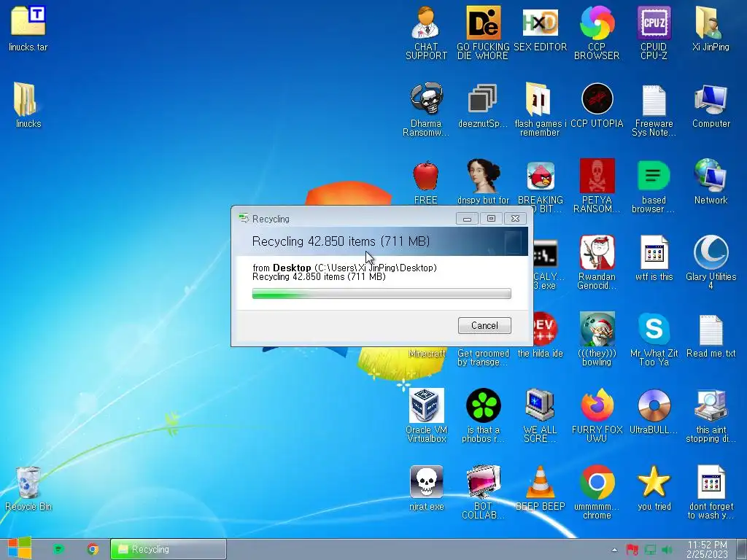Screen dimensions: 747x560
Task: Open the (((they))) bowling icon
Action: [597, 340]
